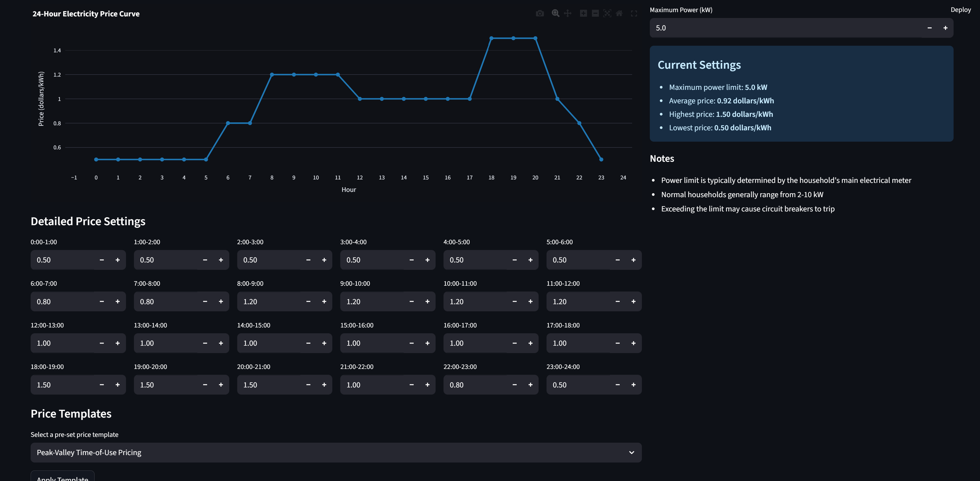Screen dimensions: 980x481
Task: Click chart Zoom in icon
Action: pos(583,14)
